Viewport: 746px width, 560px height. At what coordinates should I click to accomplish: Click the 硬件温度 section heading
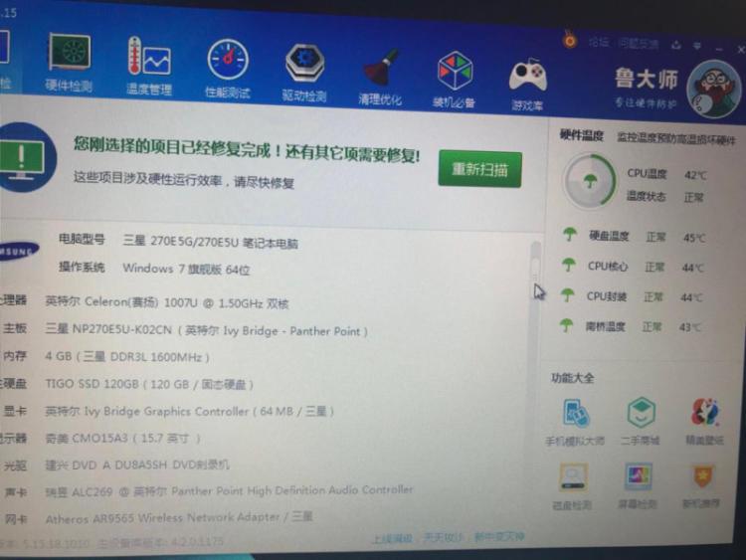tap(582, 135)
